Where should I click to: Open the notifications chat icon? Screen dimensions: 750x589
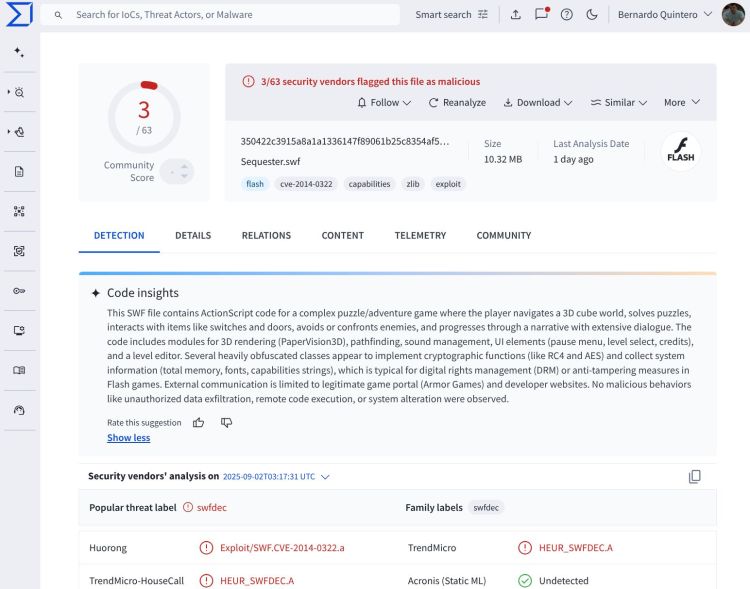[x=541, y=15]
